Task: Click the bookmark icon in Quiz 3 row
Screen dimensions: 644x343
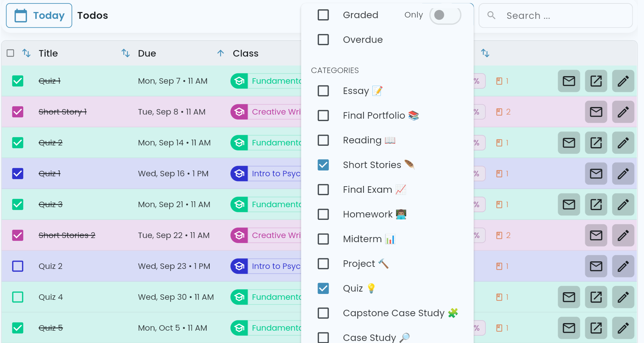Action: click(x=499, y=204)
